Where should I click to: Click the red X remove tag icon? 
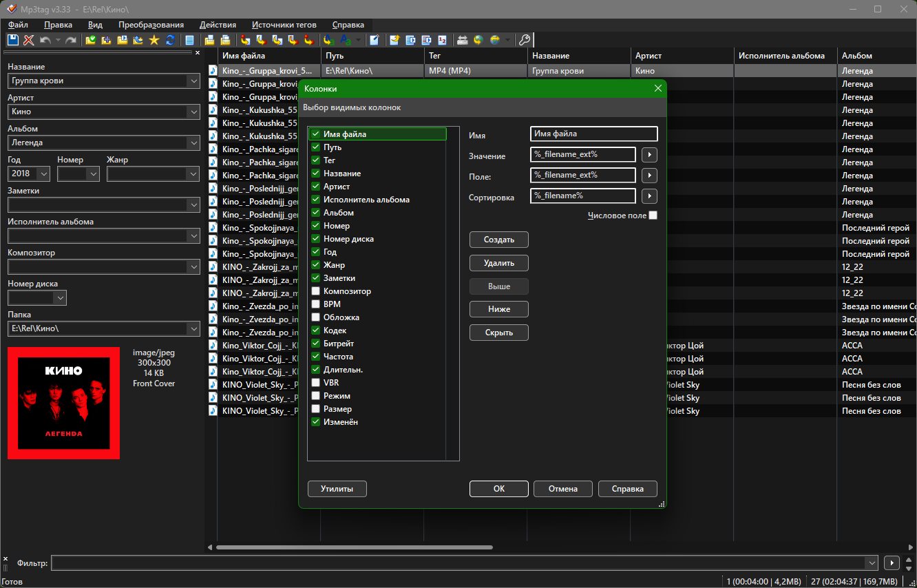29,40
